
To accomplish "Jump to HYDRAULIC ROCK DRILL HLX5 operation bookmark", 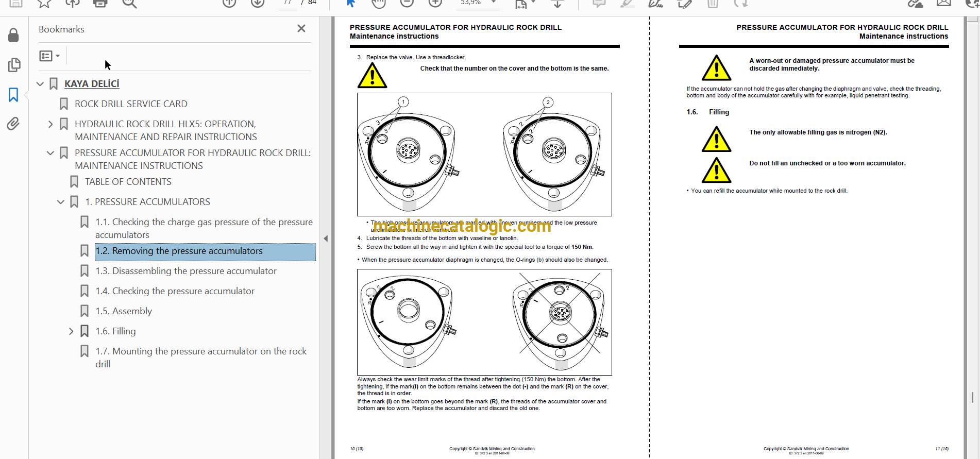I will pos(166,130).
